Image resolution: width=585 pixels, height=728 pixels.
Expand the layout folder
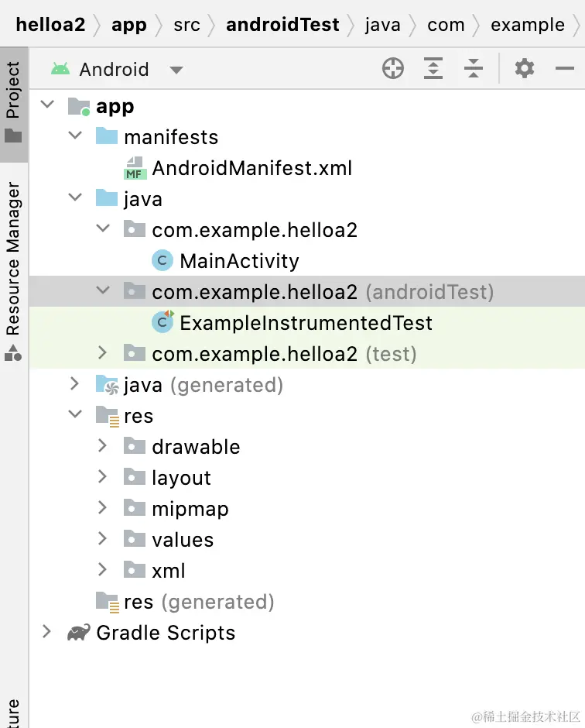[102, 476]
